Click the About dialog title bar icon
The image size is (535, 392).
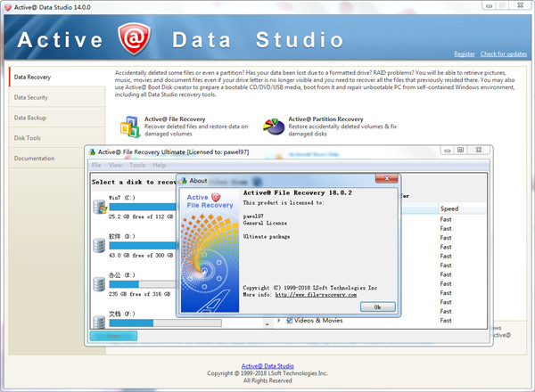[184, 181]
